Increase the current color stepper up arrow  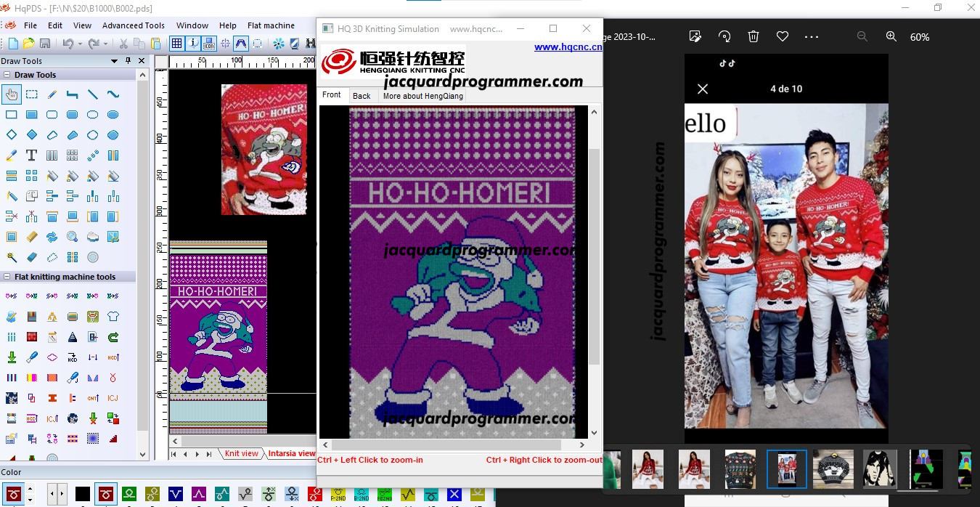30,488
